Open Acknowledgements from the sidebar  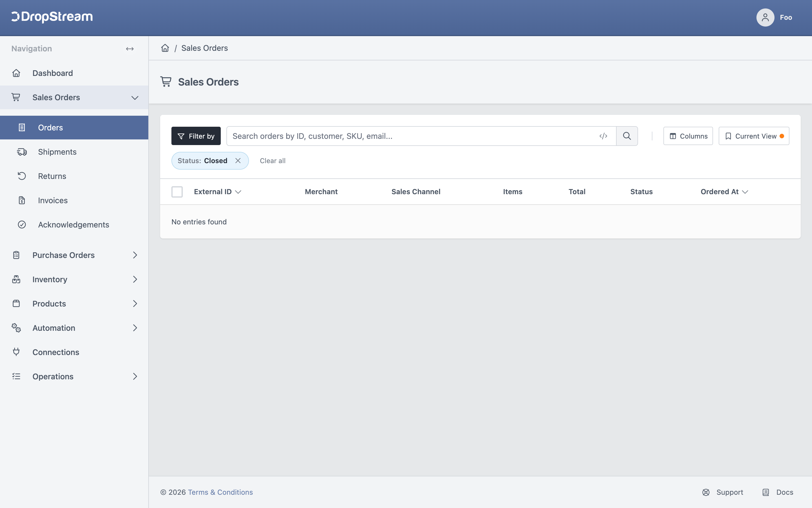coord(74,224)
